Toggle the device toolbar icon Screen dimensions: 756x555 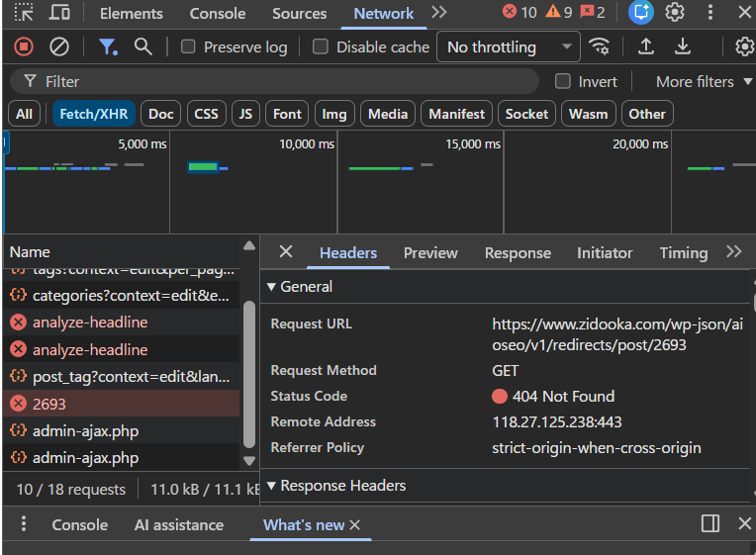pos(59,13)
